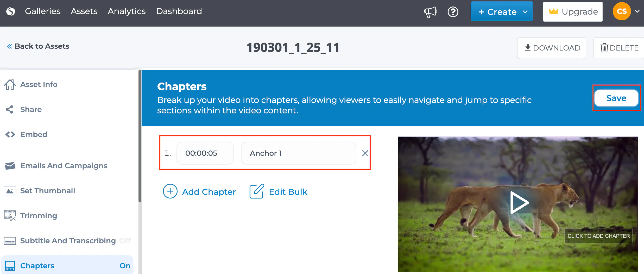Go to the Analytics page

point(127,11)
